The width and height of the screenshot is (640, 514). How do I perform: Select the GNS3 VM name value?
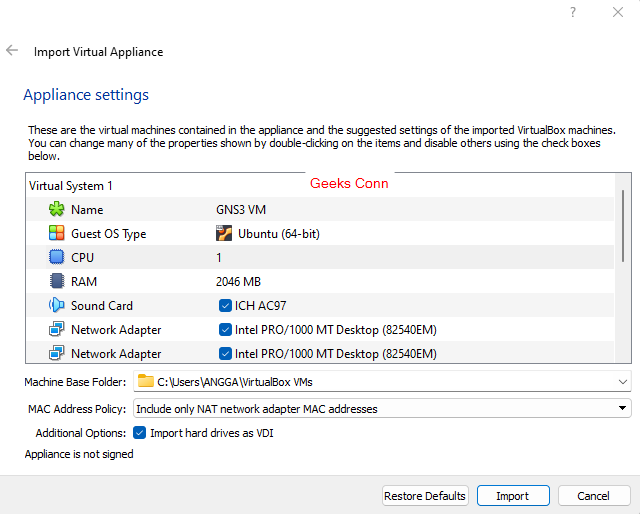[241, 209]
